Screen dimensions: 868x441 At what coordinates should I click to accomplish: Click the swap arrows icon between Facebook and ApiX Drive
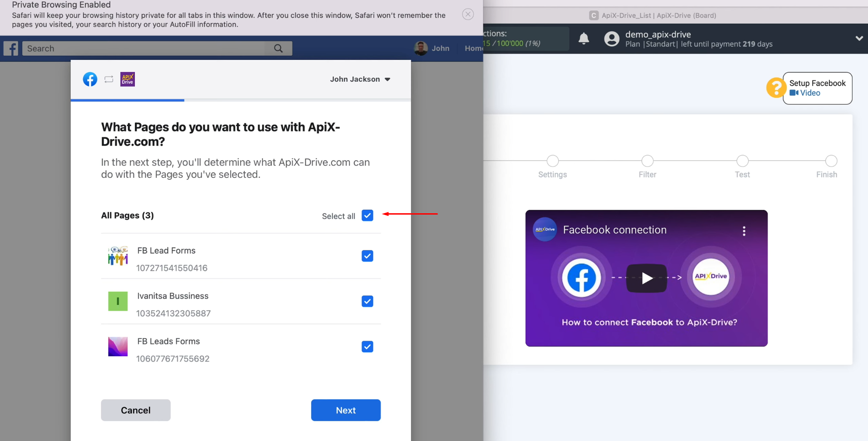coord(109,79)
